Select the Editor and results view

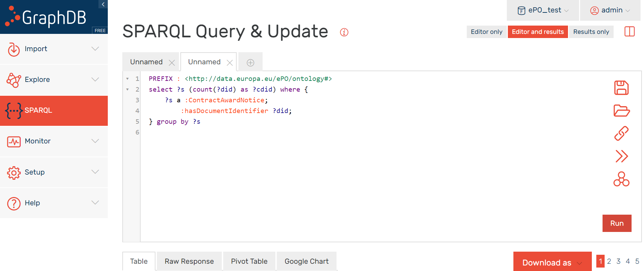click(x=538, y=32)
